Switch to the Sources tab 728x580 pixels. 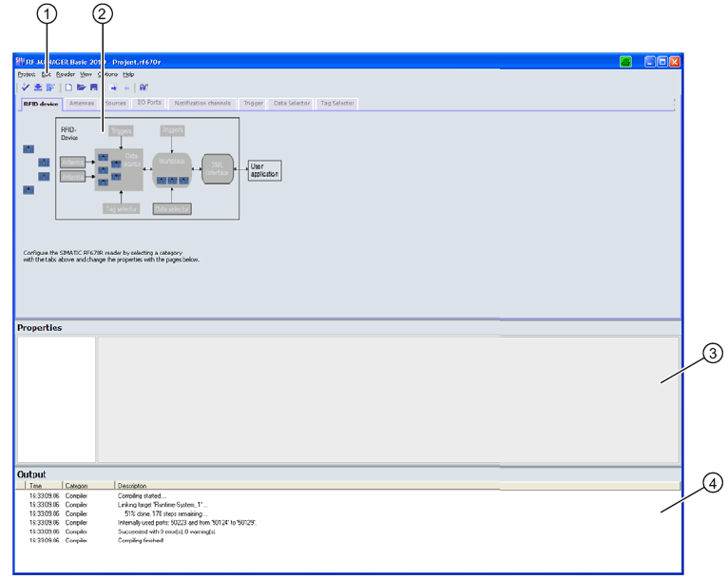116,103
